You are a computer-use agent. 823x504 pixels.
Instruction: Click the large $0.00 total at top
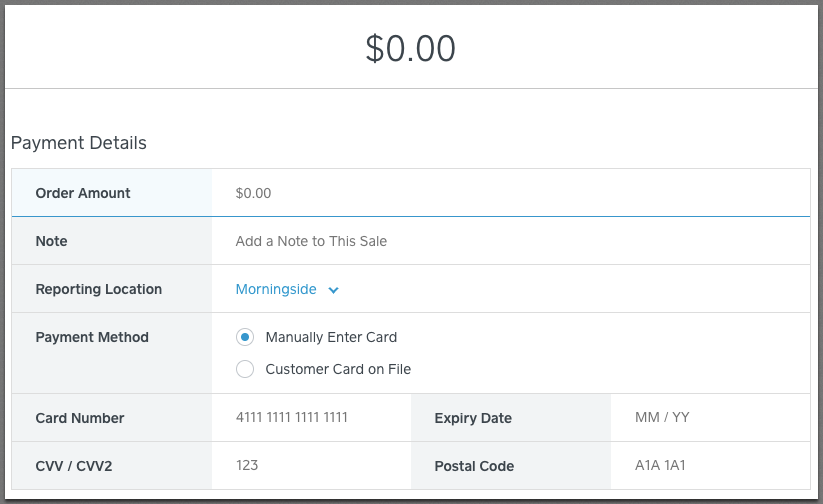[x=410, y=49]
